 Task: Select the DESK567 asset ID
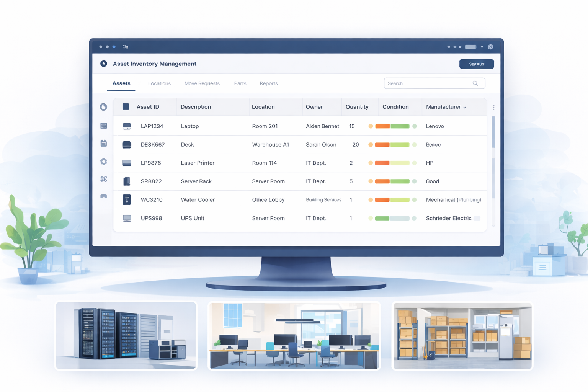[153, 144]
